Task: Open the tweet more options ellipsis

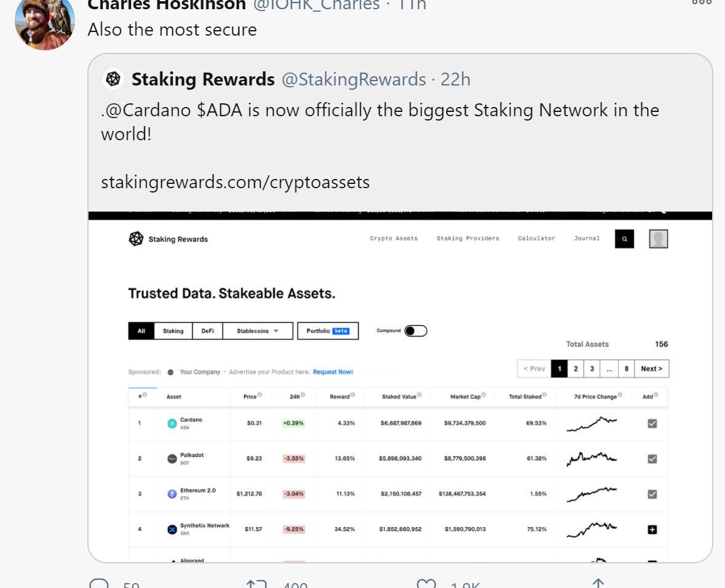Action: pyautogui.click(x=702, y=3)
